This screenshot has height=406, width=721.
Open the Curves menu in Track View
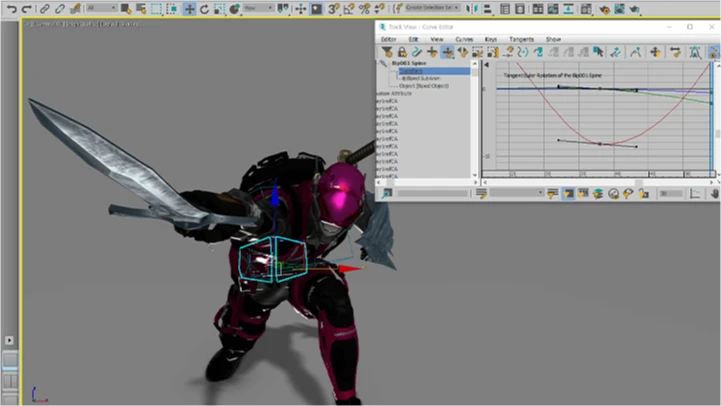click(464, 39)
